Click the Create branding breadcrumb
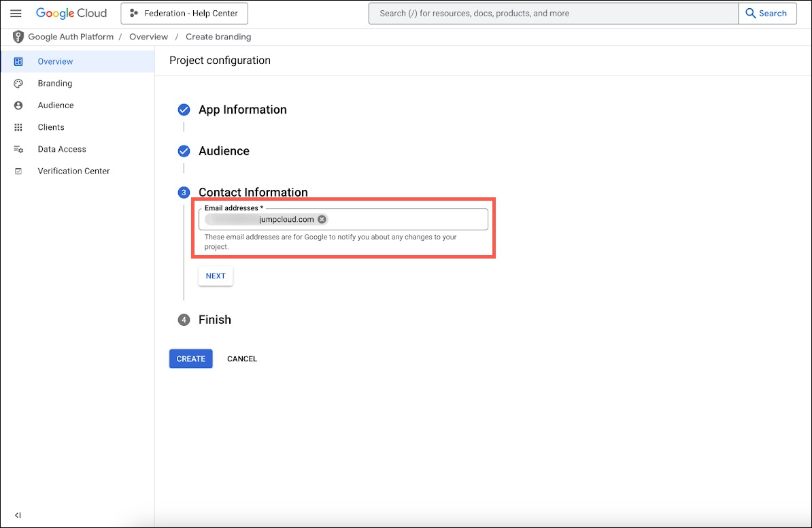 point(218,37)
